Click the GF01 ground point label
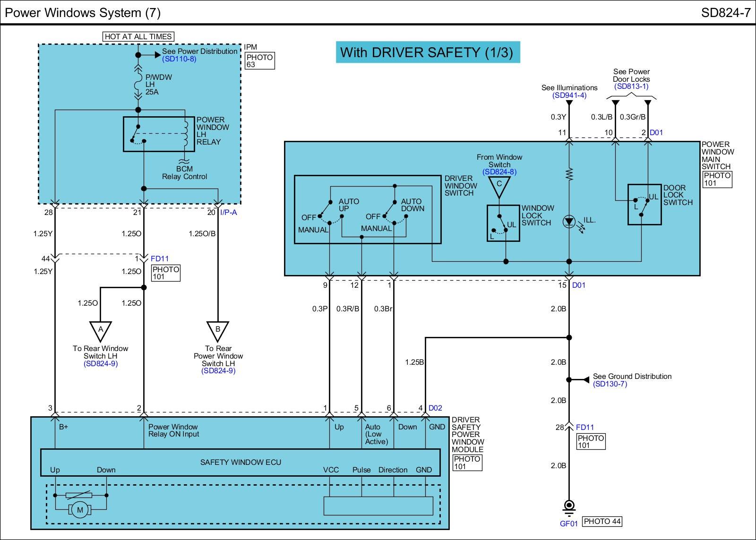Screen dimensions: 756x540 coord(569,523)
